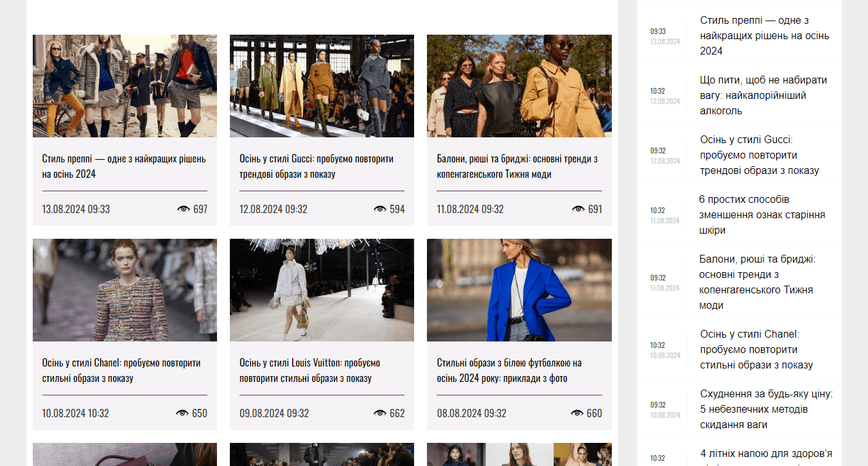Open preppy style article thumbnail image
Screen dimensions: 868x466
coord(125,86)
